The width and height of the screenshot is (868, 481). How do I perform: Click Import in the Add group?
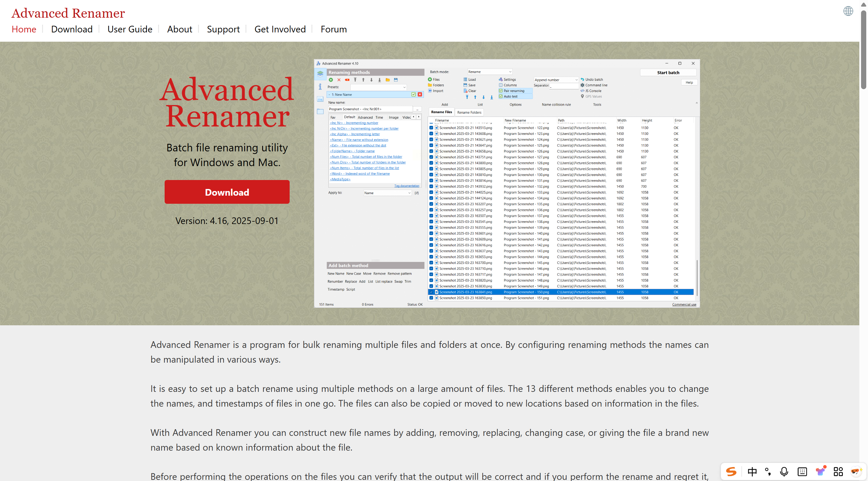tap(436, 91)
